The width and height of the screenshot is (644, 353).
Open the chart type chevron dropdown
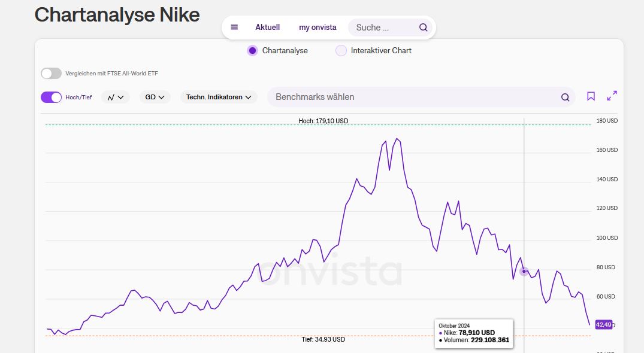point(120,96)
